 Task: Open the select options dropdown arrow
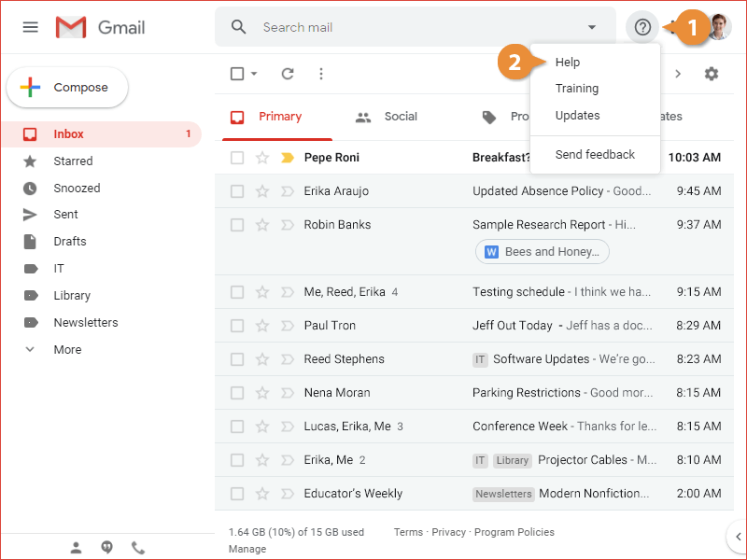(x=254, y=74)
